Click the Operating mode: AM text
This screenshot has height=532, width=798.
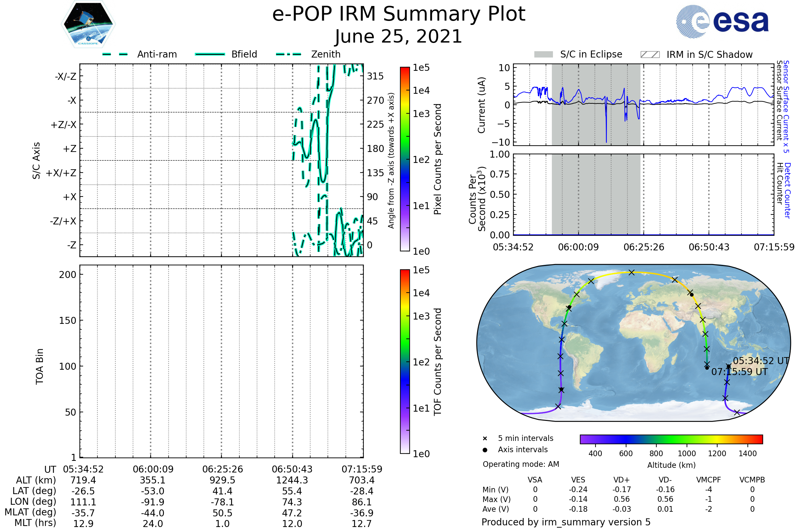[x=521, y=464]
